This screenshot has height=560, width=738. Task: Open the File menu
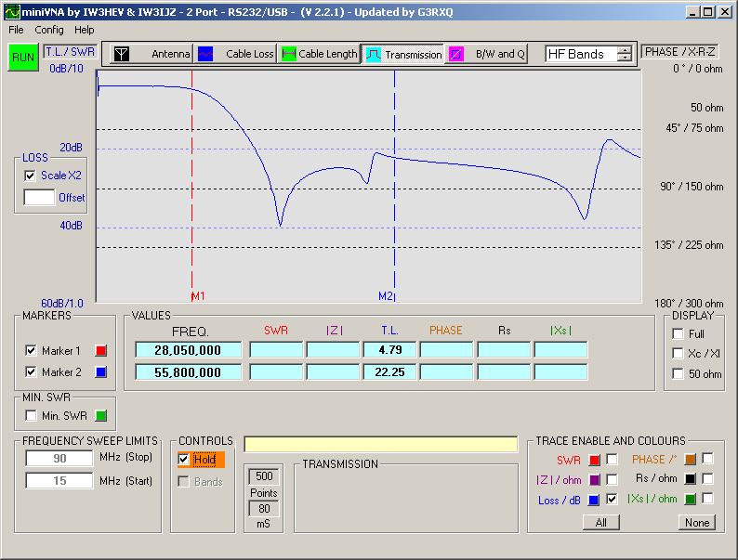(16, 30)
